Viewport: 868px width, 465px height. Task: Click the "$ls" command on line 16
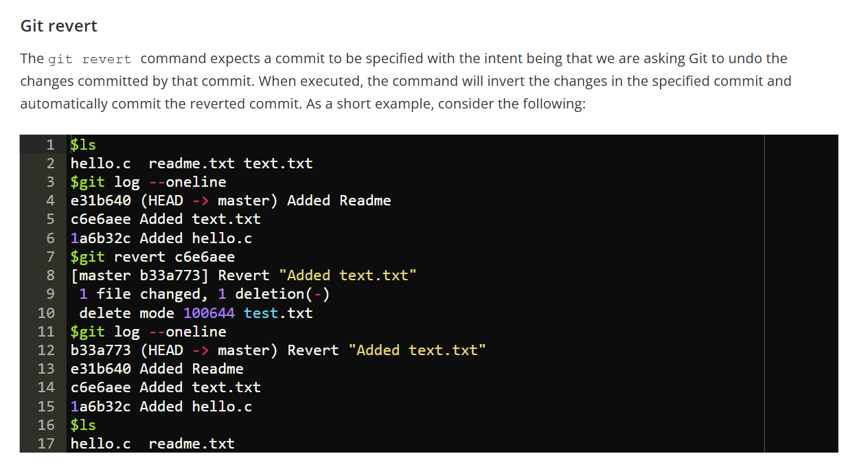click(x=83, y=425)
